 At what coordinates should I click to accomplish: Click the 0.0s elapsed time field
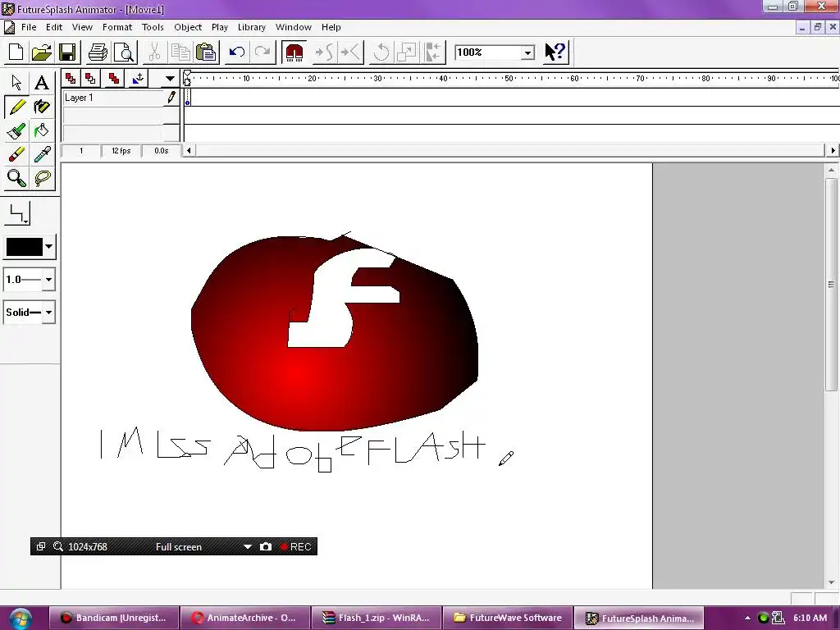pos(162,151)
